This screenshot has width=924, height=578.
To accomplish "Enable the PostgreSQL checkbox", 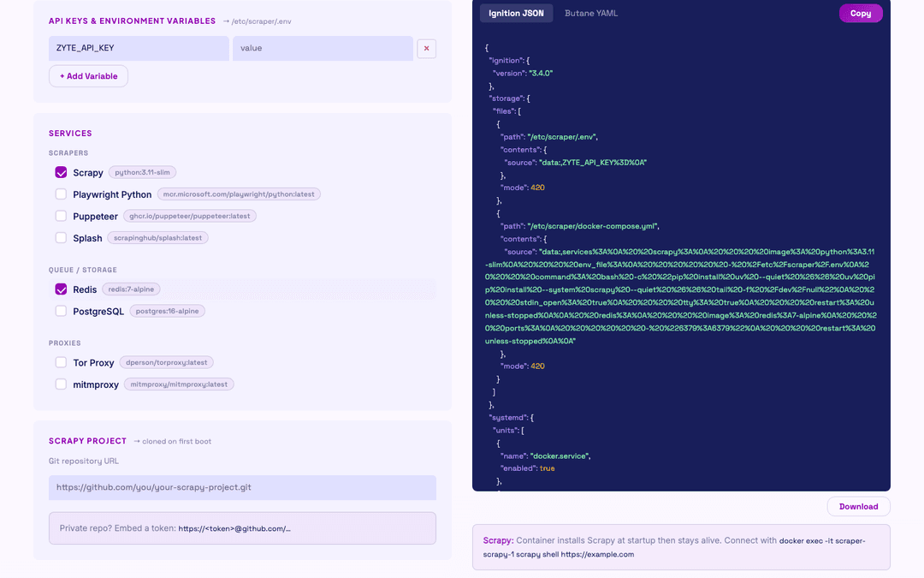I will point(61,311).
